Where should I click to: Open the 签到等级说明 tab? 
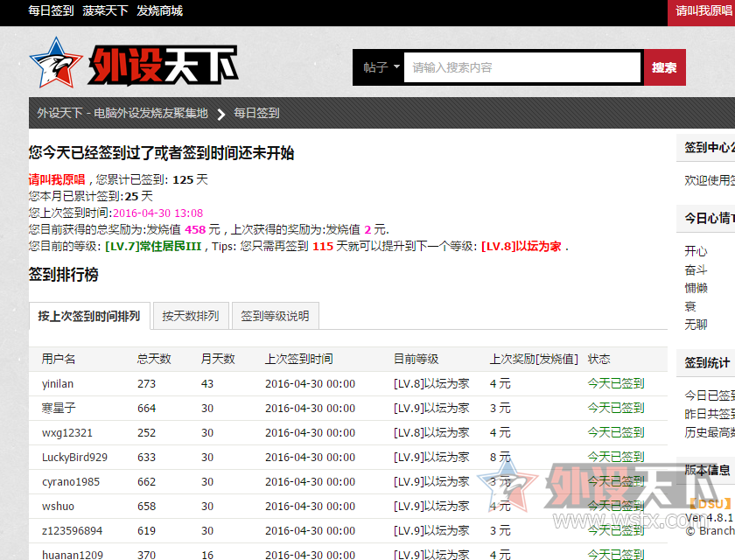[x=275, y=316]
